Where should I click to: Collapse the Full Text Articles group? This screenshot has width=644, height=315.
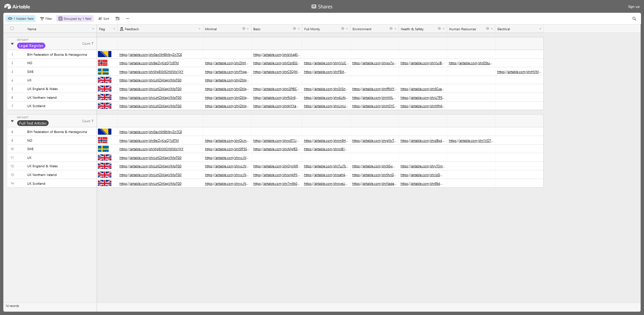pyautogui.click(x=12, y=121)
